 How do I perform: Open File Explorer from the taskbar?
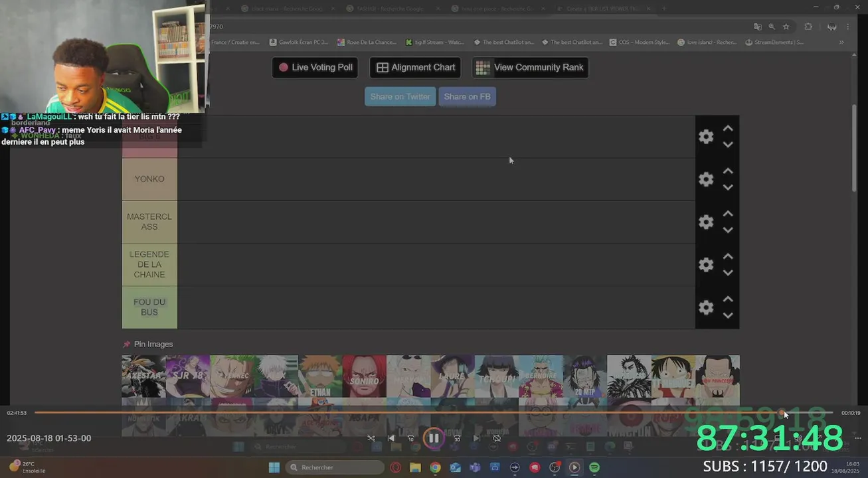click(x=415, y=467)
